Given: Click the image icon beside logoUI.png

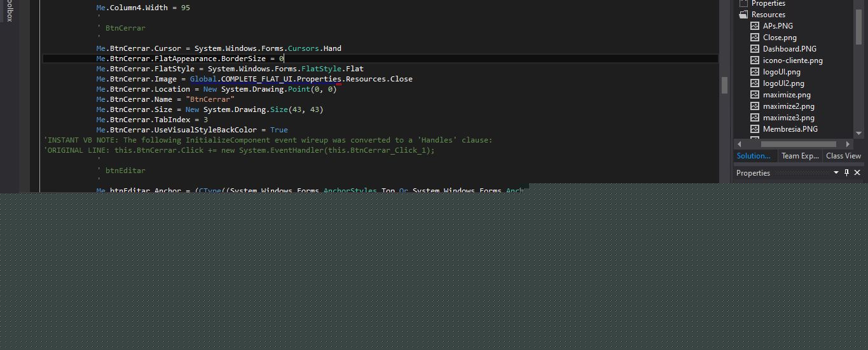Looking at the screenshot, I should click(x=755, y=72).
